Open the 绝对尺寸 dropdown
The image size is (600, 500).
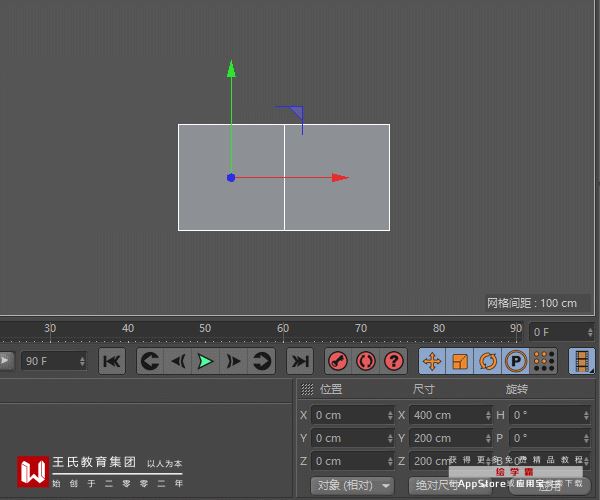pos(451,485)
